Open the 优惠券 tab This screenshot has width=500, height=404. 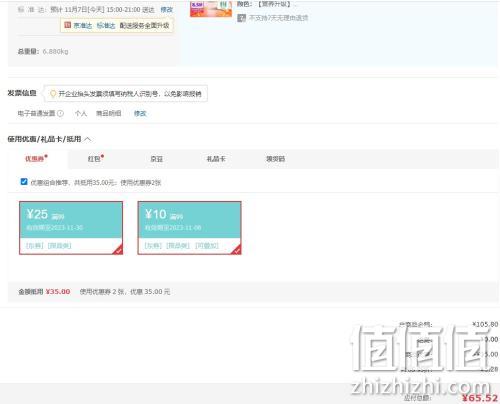36,159
